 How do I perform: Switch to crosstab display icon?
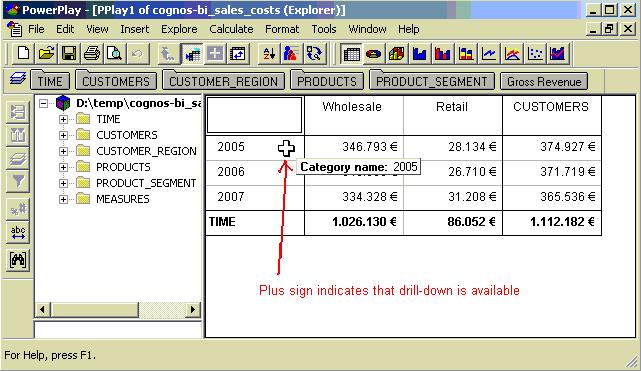point(352,54)
